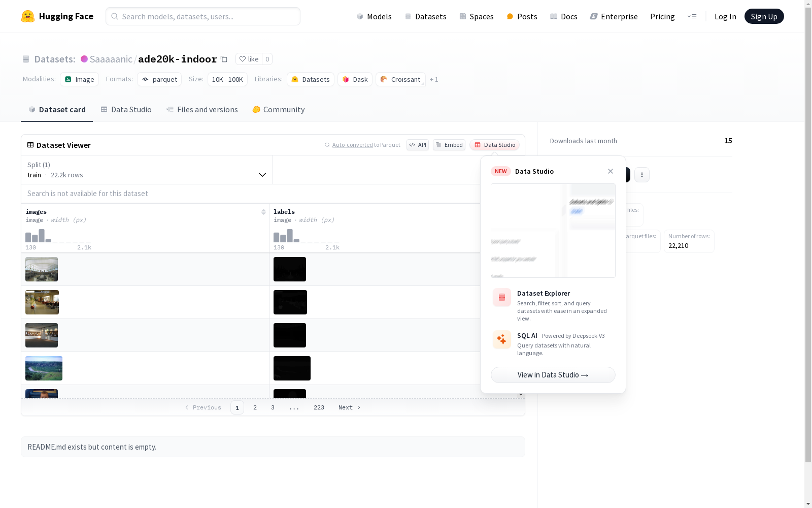The image size is (812, 508).
Task: Click the Log In link
Action: (x=725, y=16)
